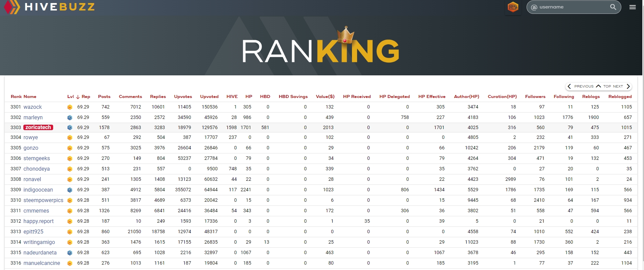The image size is (644, 270).
Task: Sort table by Comments column
Action: (x=130, y=97)
